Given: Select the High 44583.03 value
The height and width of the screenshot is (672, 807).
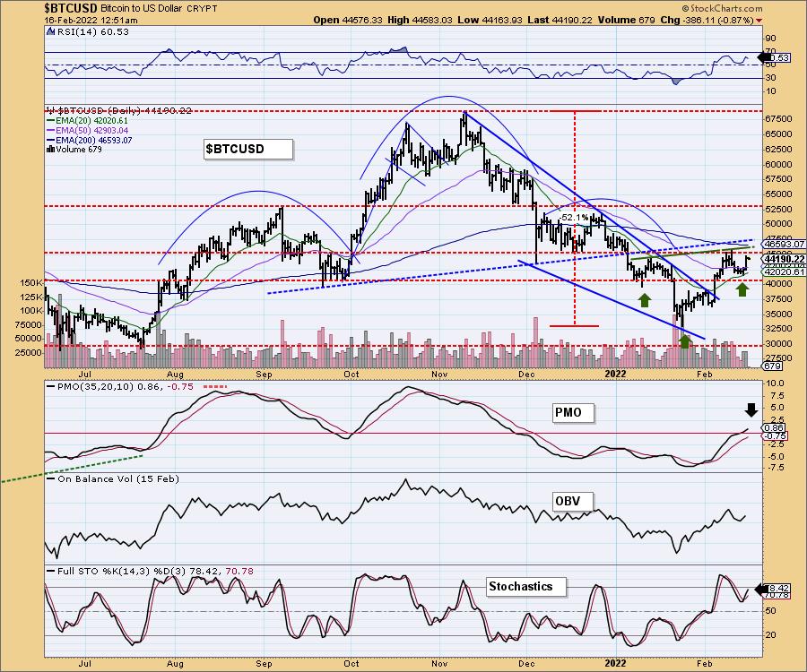Looking at the screenshot, I should (x=419, y=20).
